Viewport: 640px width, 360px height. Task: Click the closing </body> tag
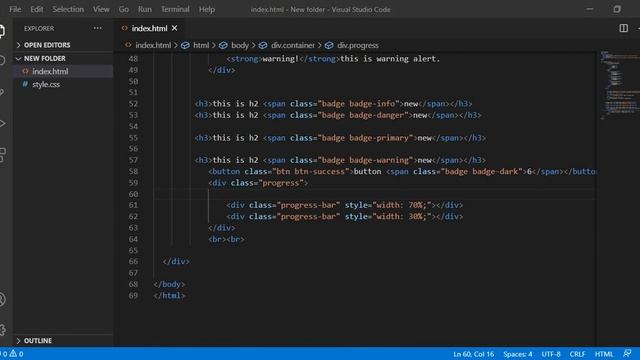coord(169,284)
